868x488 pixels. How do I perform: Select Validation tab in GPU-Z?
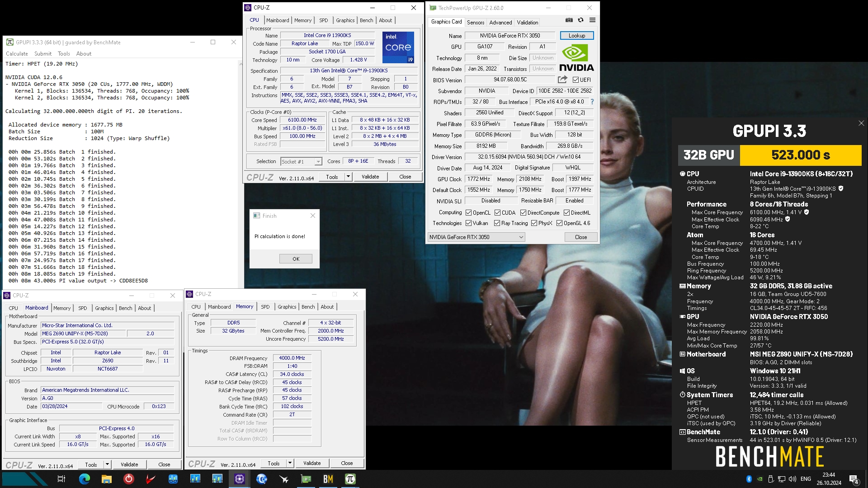tap(527, 23)
